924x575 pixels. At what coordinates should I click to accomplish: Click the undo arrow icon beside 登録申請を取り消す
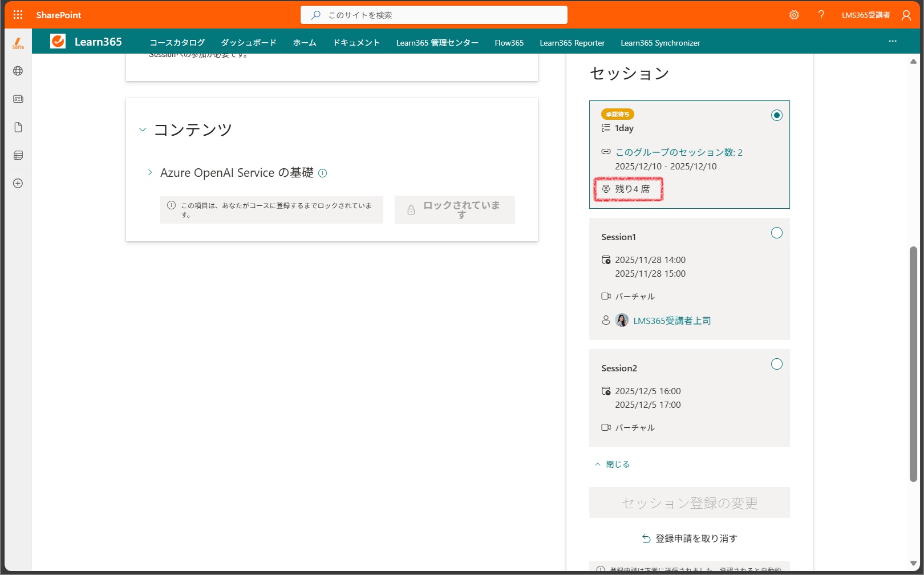tap(646, 539)
